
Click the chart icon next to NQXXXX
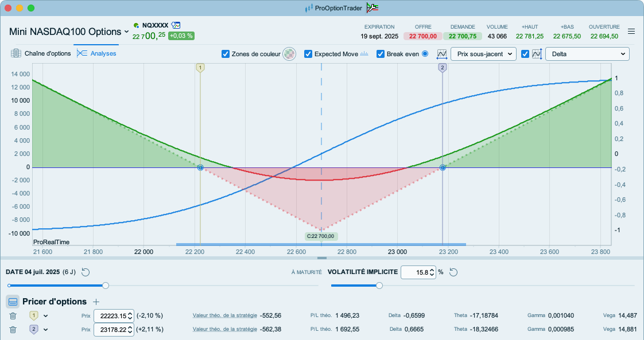176,25
